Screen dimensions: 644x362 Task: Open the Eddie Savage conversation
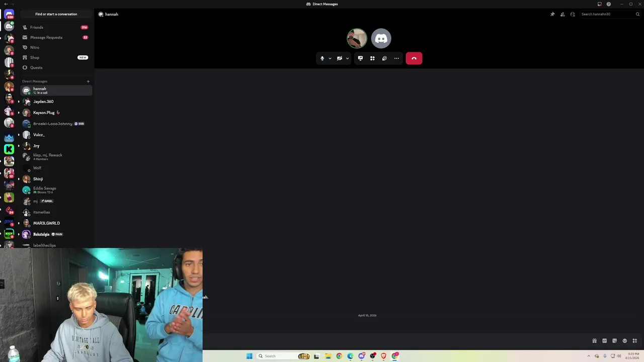[x=56, y=190]
